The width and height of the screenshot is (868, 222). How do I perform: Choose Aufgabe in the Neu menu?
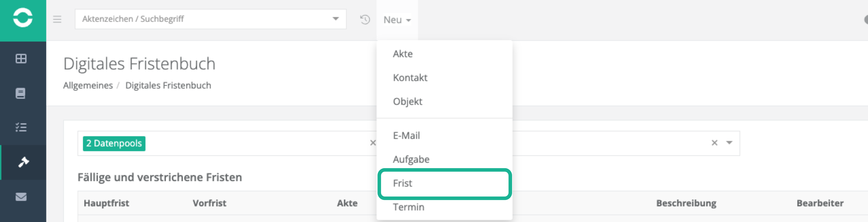coord(411,159)
